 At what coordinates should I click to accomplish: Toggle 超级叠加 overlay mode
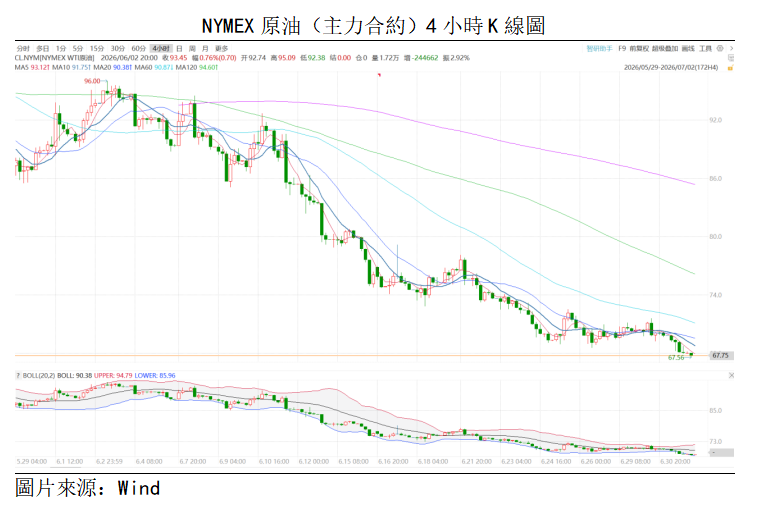(665, 48)
